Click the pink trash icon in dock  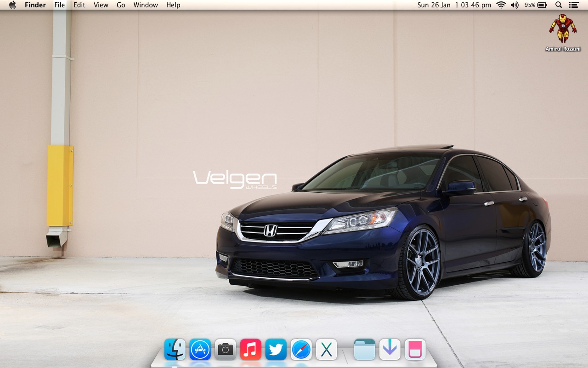tap(415, 350)
